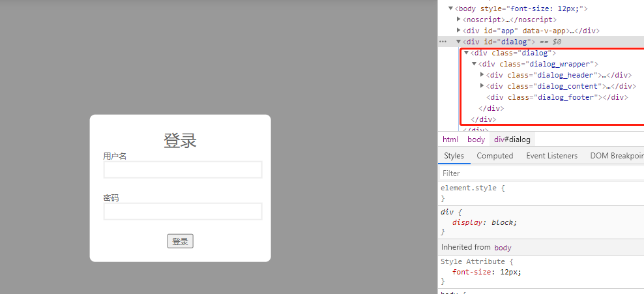Screen dimensions: 644x294
Task: Click the display property name
Action: 466,222
